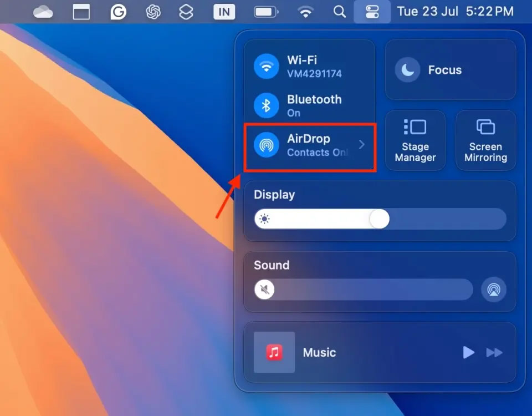Click the date and time in menu bar

click(x=456, y=11)
